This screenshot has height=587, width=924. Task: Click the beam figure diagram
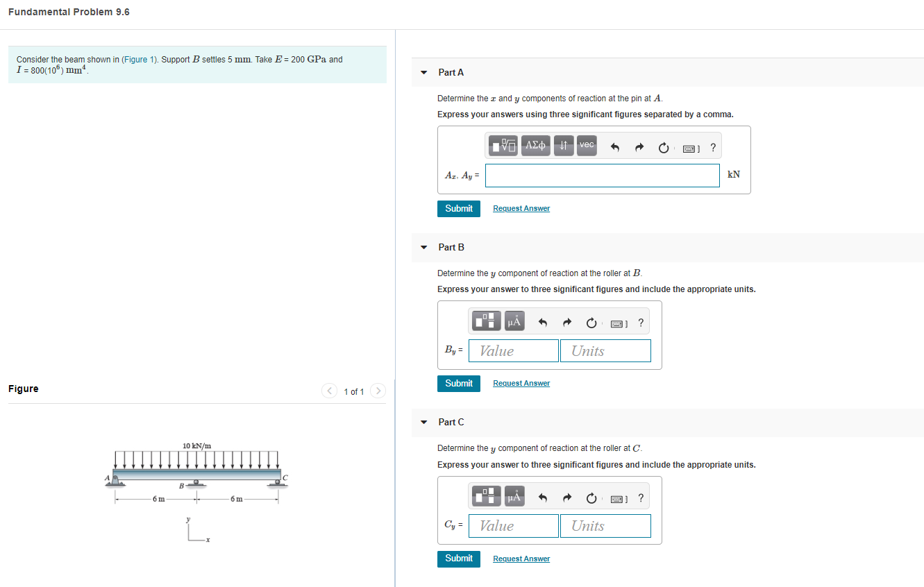pos(196,491)
